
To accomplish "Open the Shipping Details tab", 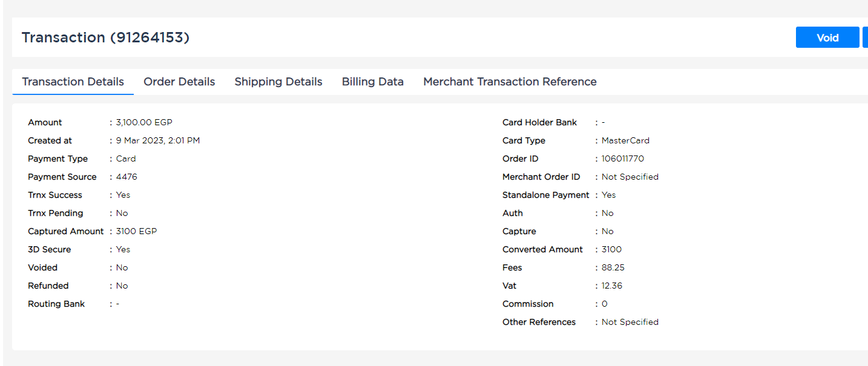I will tap(278, 82).
